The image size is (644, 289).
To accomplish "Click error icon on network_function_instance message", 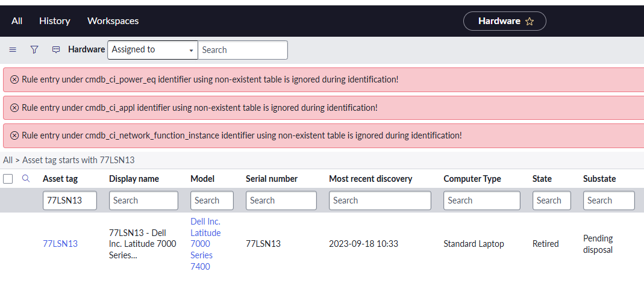I will [x=14, y=135].
